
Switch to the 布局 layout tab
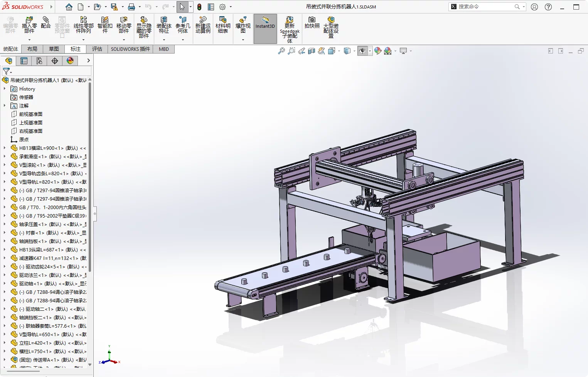point(32,49)
